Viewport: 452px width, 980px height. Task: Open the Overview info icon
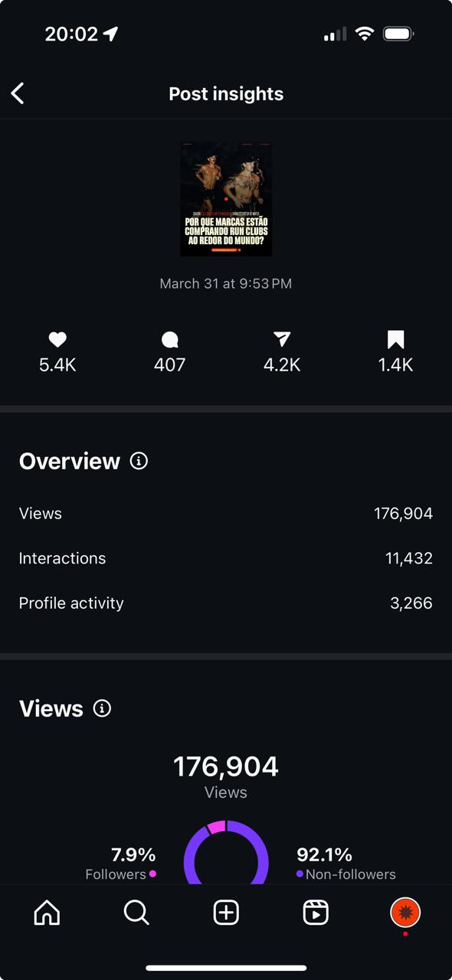click(139, 461)
